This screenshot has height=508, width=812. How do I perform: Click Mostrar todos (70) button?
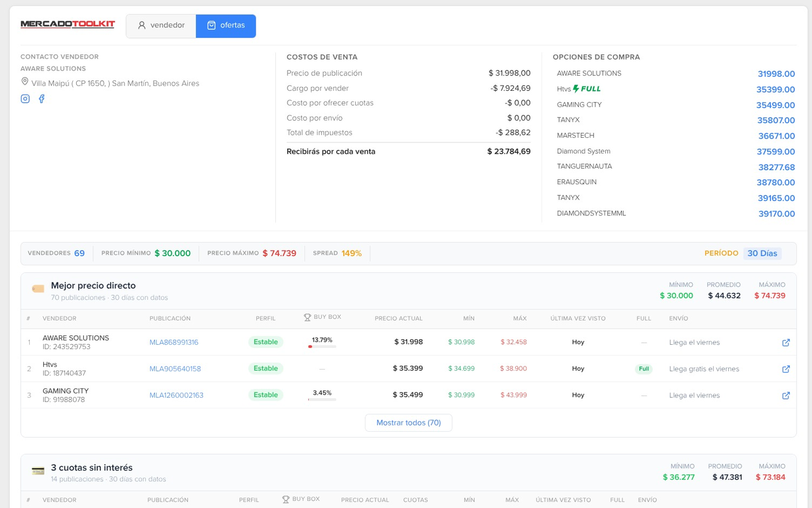[x=409, y=423]
